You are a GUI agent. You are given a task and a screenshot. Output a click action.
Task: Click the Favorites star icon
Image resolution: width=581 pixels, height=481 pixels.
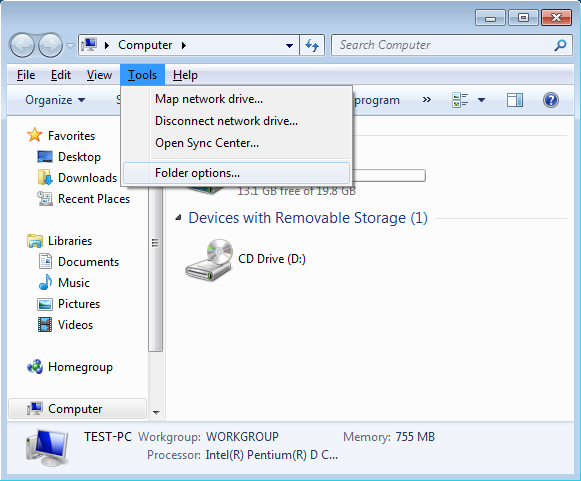coord(34,135)
